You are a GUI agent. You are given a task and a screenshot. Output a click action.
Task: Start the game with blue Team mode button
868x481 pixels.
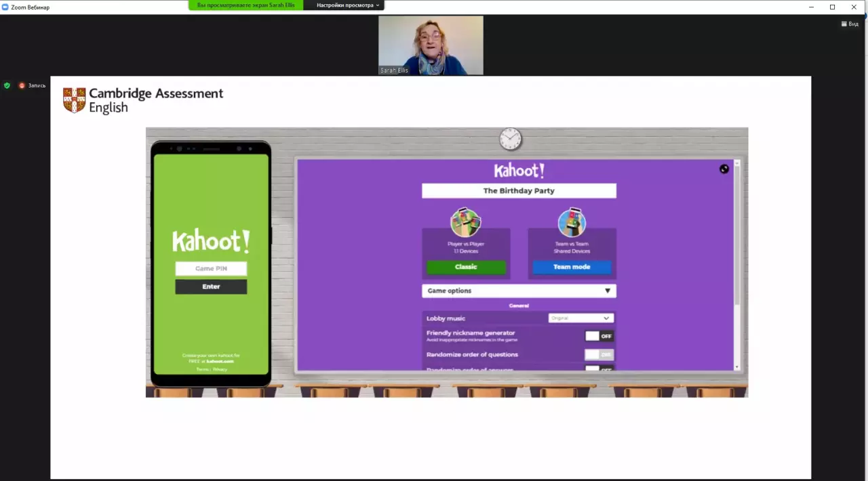tap(572, 267)
